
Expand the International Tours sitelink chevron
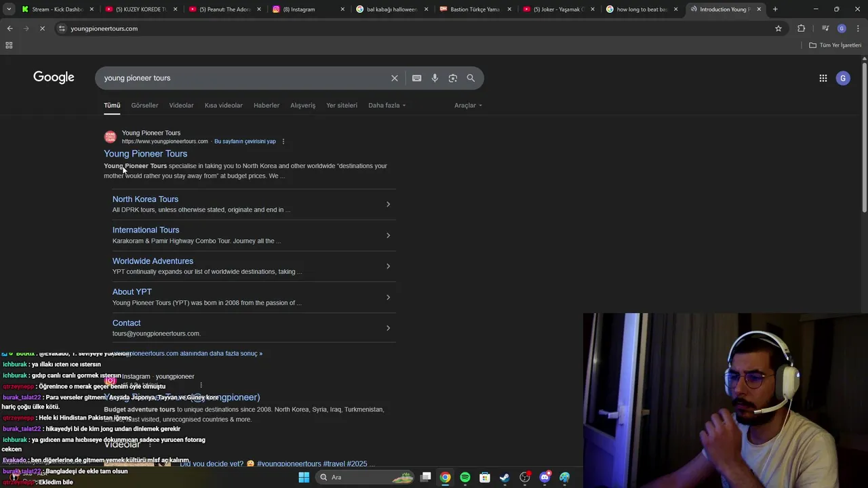[388, 235]
